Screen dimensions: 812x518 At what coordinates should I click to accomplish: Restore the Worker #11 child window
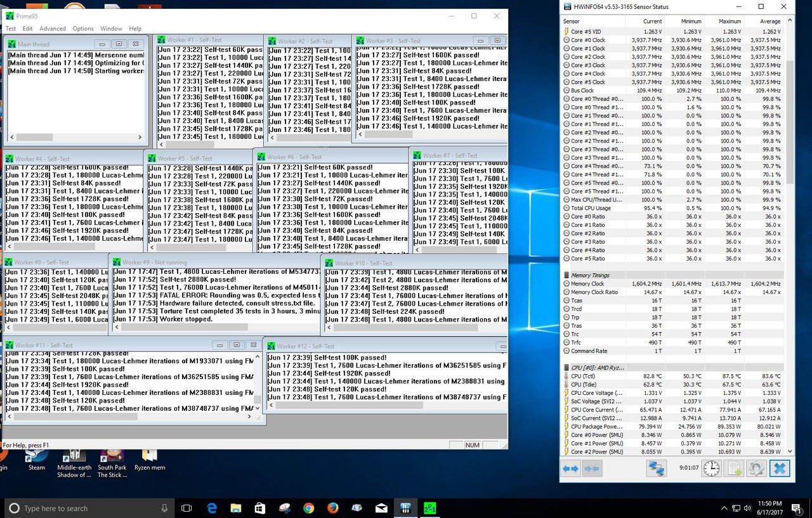(236, 345)
